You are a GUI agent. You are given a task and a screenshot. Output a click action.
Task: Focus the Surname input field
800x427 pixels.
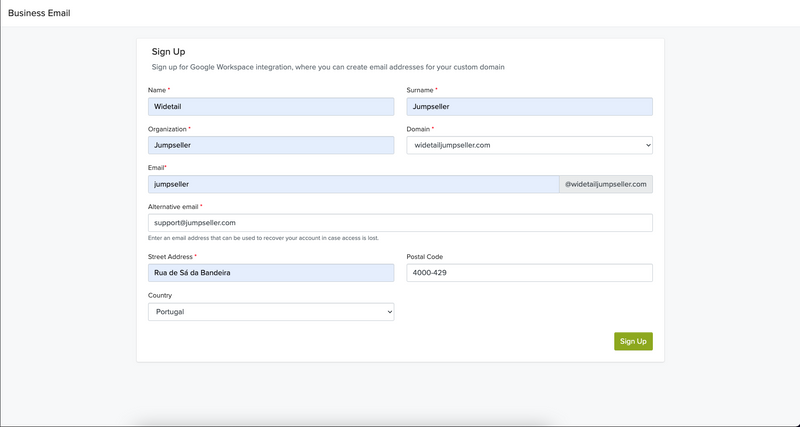click(x=530, y=107)
